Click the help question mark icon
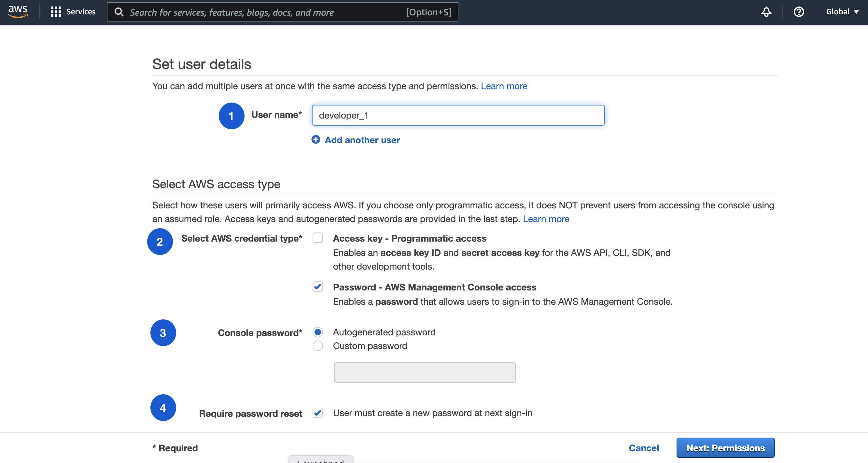This screenshot has height=463, width=868. 799,12
